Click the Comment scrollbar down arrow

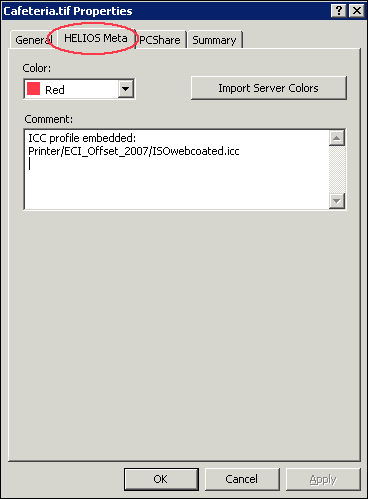click(337, 201)
